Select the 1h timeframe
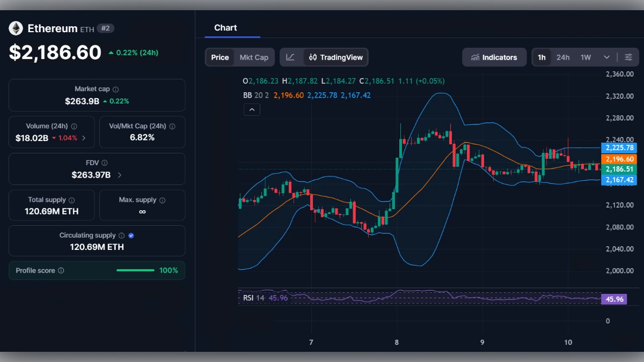644x362 pixels. pos(541,57)
